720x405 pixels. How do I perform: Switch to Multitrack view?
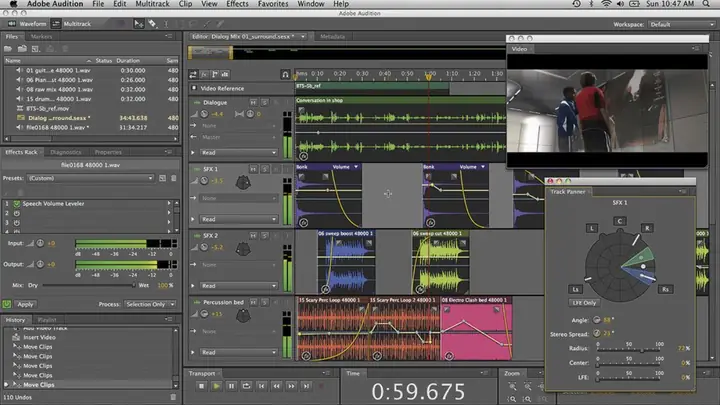point(71,24)
